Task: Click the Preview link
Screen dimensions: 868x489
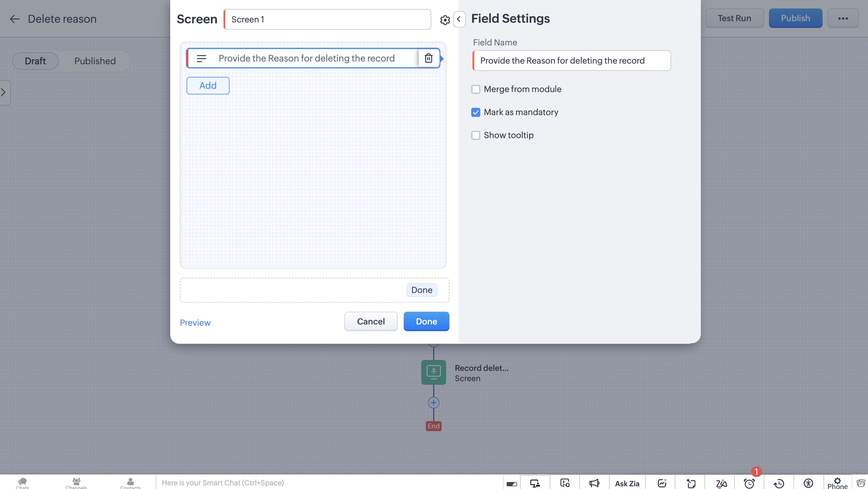Action: [x=195, y=323]
